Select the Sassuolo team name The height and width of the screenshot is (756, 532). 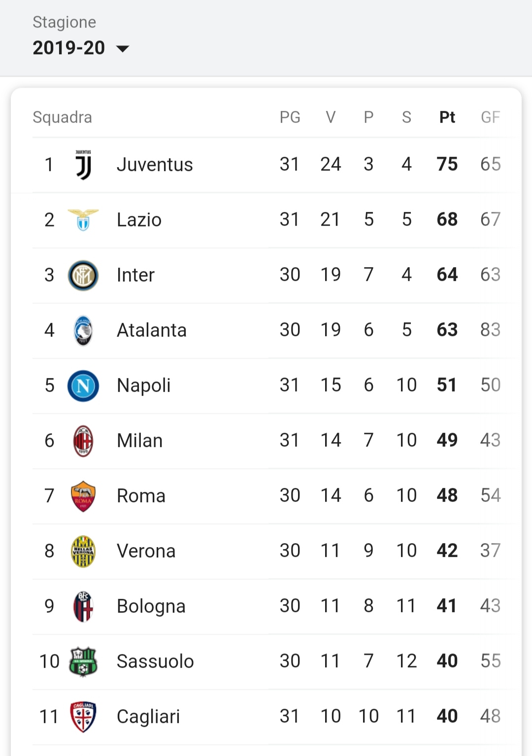click(x=155, y=661)
